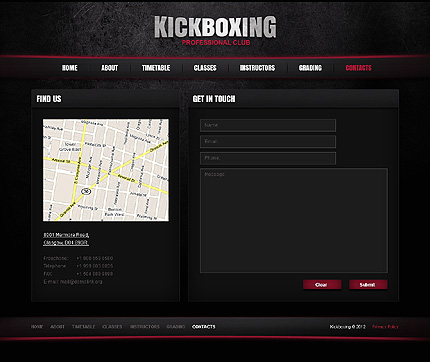Open Timetable in the main navigation bar
430x362 pixels.
point(156,68)
